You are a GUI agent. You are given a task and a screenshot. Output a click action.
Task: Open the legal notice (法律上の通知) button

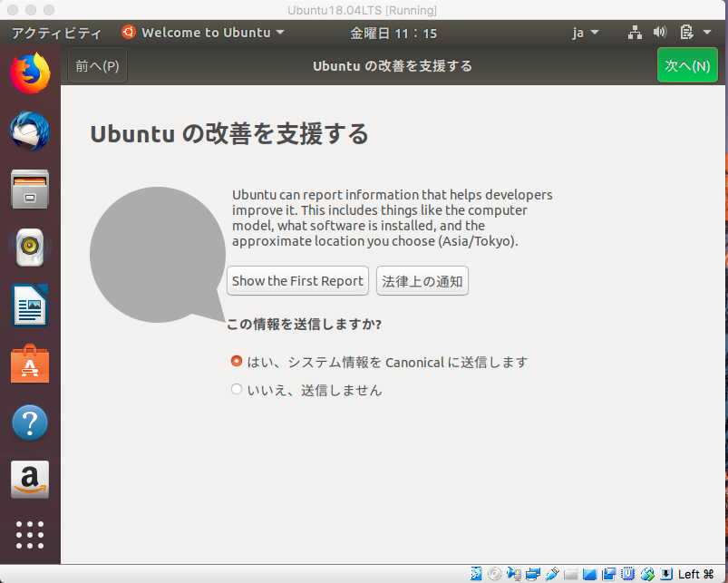pyautogui.click(x=422, y=281)
